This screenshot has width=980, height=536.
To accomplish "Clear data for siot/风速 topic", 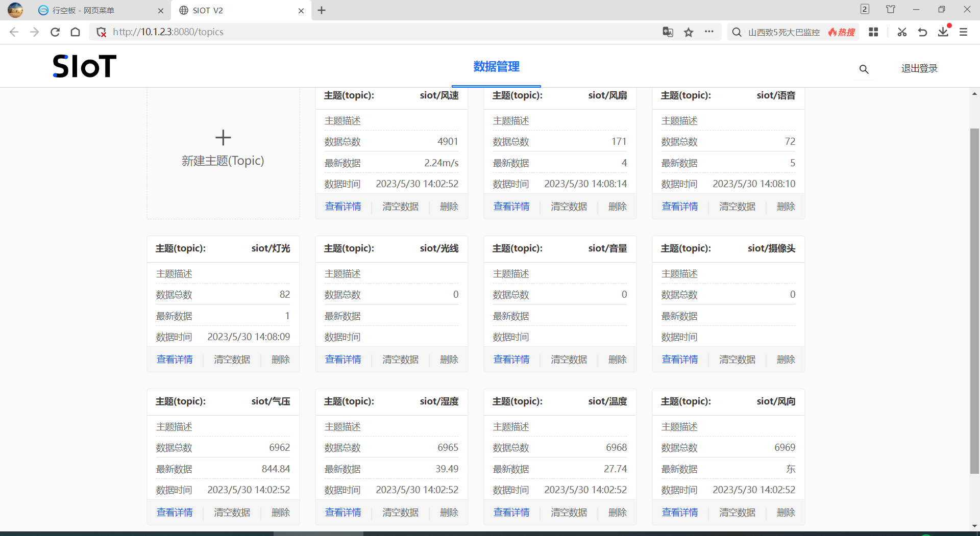I will 401,207.
